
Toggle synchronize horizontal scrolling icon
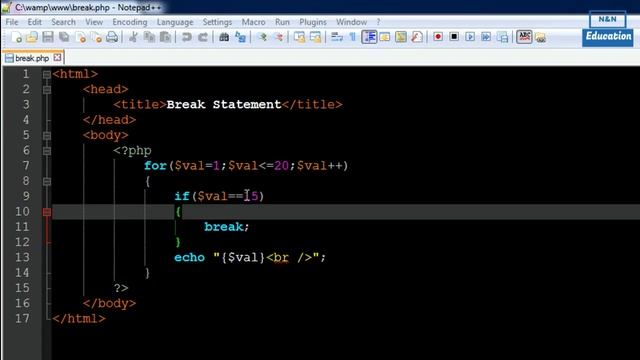pos(315,38)
